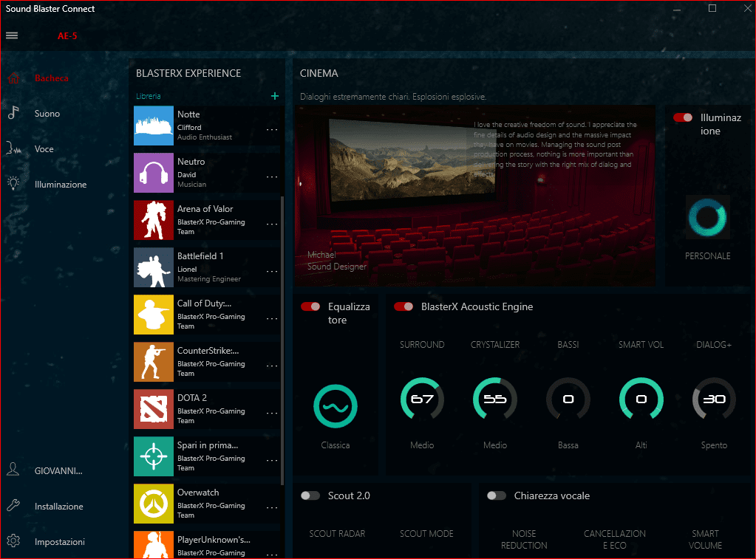The width and height of the screenshot is (756, 559).
Task: Click the Illuminazione light bulb icon
Action: click(x=13, y=184)
